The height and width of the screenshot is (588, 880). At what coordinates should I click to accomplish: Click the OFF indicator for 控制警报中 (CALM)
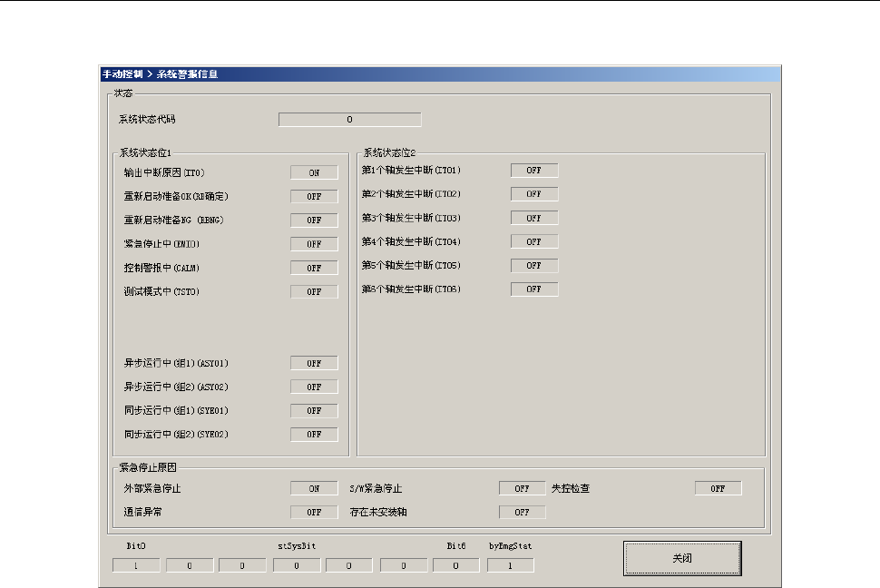314,268
